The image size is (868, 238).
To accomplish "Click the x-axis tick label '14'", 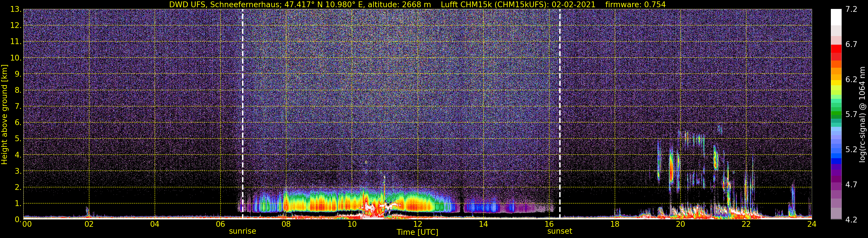I will click(x=483, y=224).
